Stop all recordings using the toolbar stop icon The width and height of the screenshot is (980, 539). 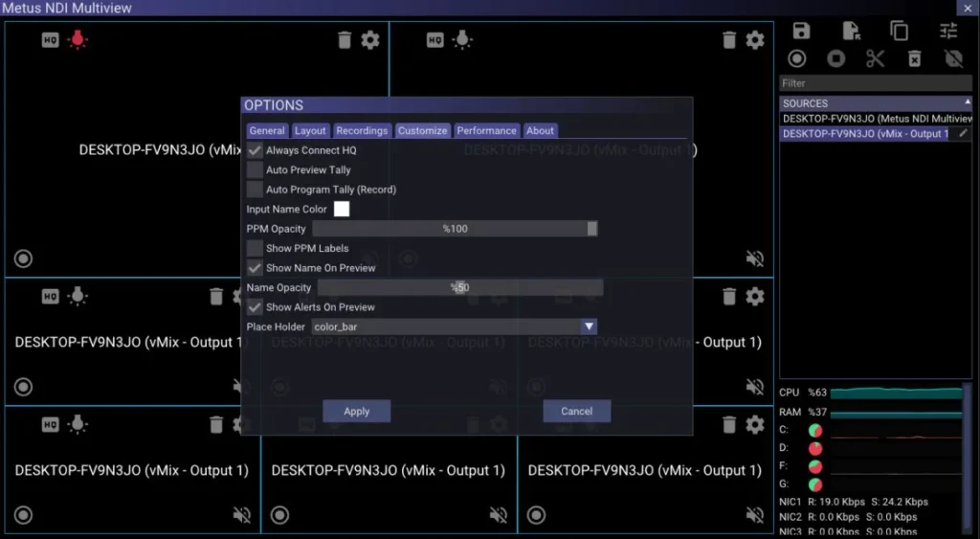(835, 58)
